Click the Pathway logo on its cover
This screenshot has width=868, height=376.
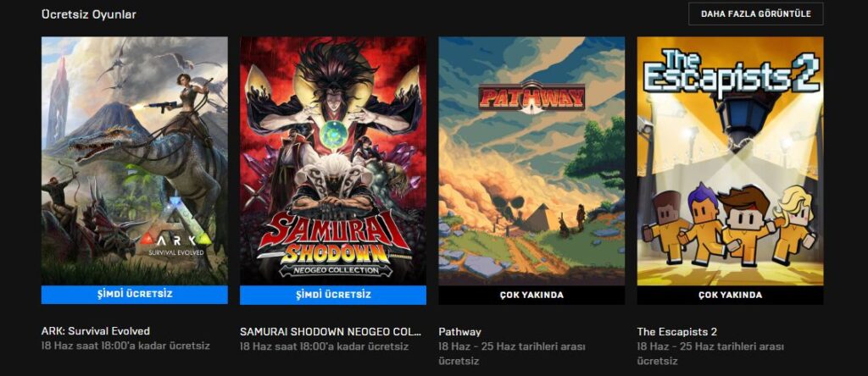tap(531, 98)
